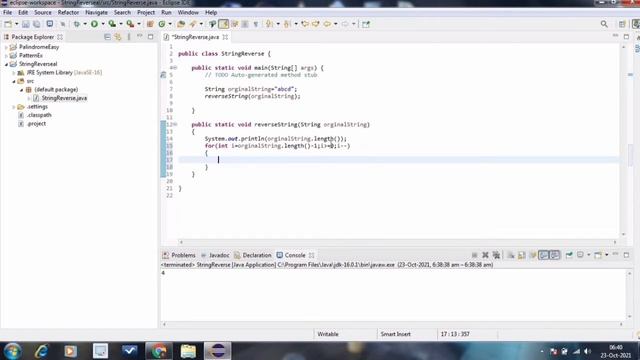Open dropdown beside Back navigation arrow
This screenshot has height=360, width=640.
[x=336, y=24]
